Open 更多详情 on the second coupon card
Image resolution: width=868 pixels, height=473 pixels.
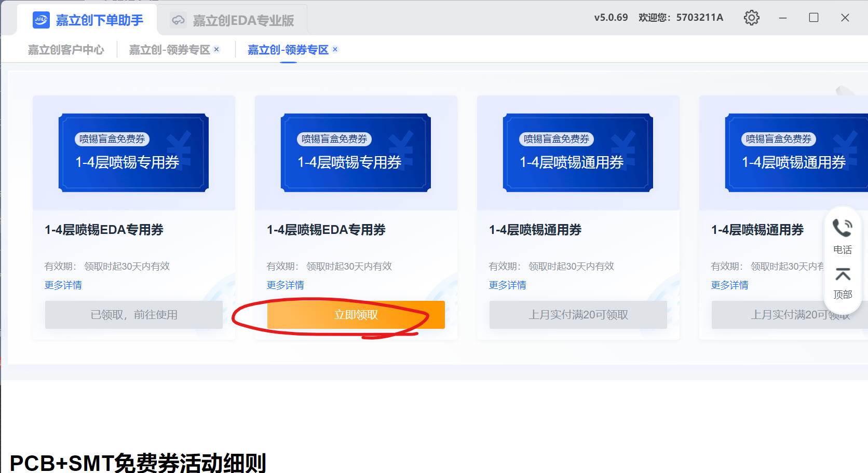(286, 285)
